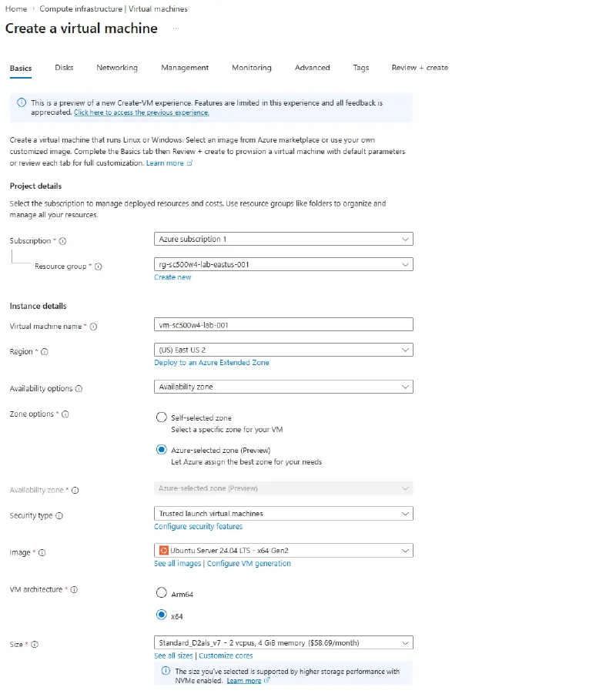Open the Monitoring tab

click(x=252, y=68)
